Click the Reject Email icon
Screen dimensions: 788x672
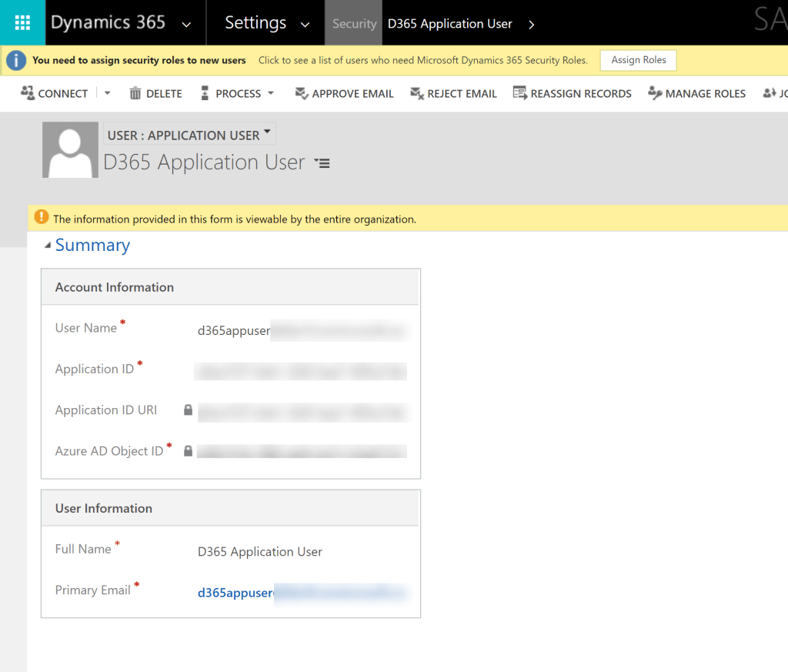click(417, 93)
